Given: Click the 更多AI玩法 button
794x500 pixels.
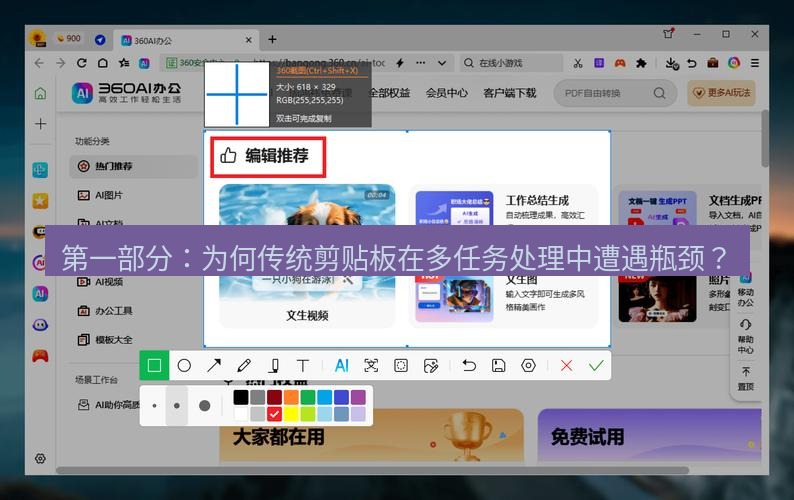Looking at the screenshot, I should [x=722, y=93].
